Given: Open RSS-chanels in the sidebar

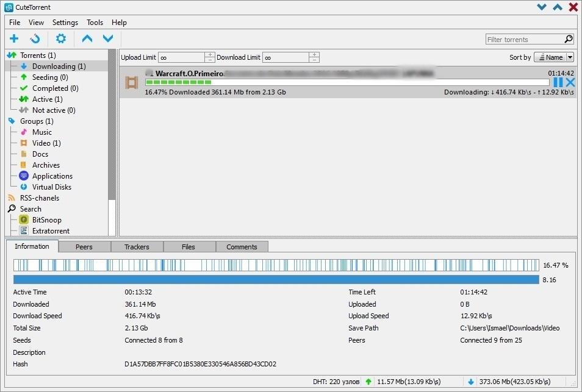Looking at the screenshot, I should [39, 198].
